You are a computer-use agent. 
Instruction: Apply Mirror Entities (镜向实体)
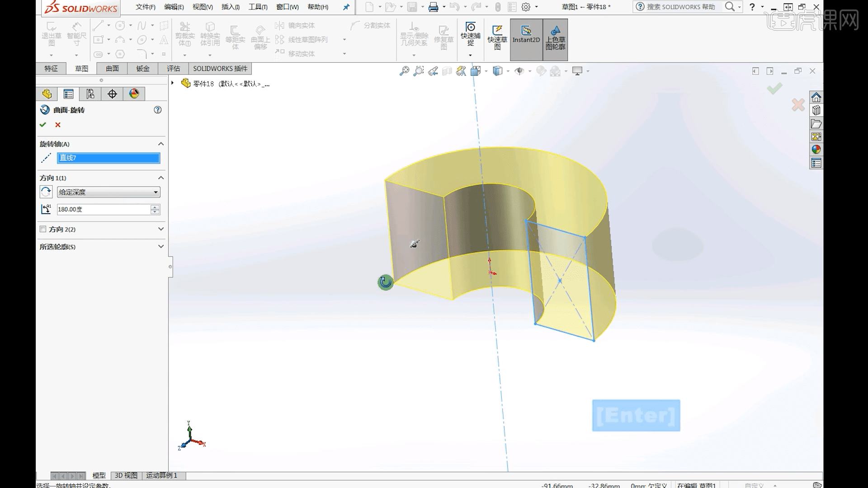[x=296, y=25]
